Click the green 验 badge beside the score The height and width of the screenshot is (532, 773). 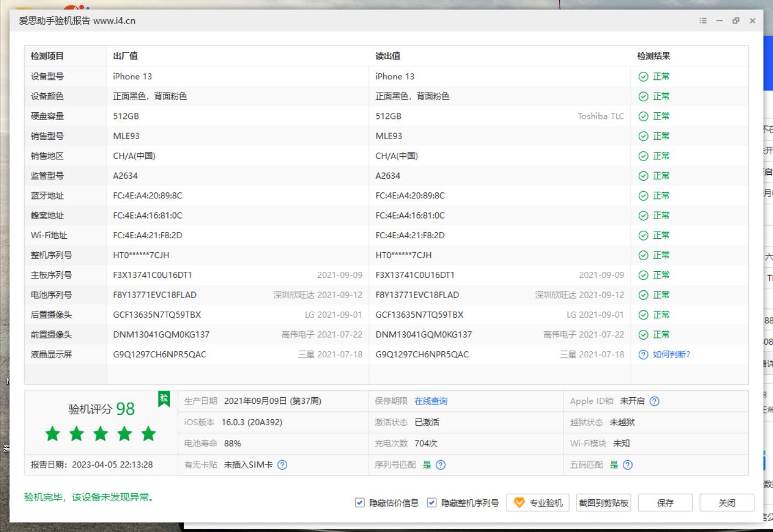(164, 399)
